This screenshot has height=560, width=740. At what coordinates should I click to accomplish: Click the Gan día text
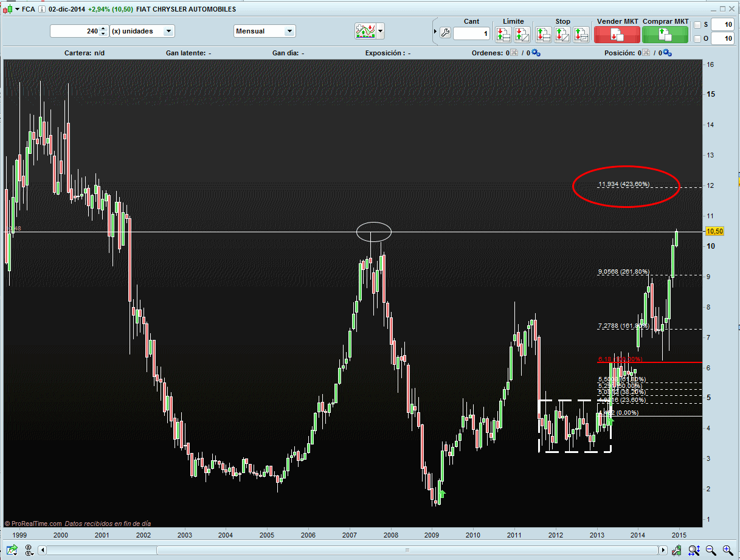pyautogui.click(x=288, y=53)
